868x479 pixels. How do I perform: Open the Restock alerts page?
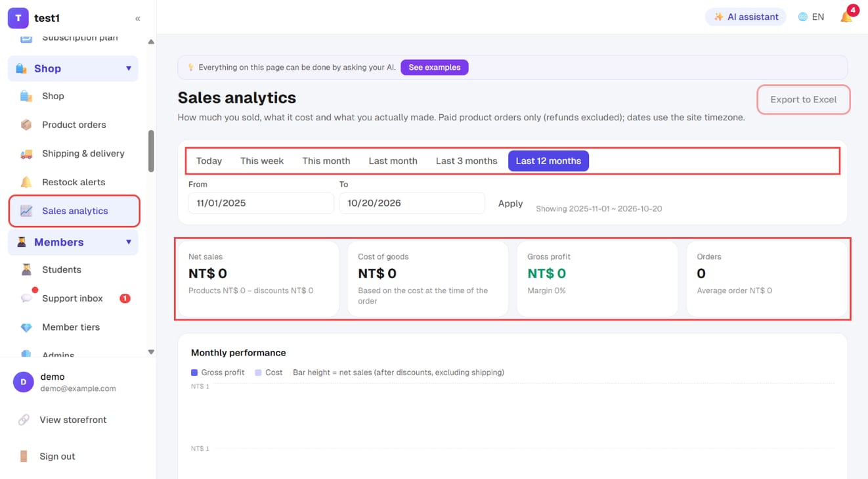click(74, 182)
